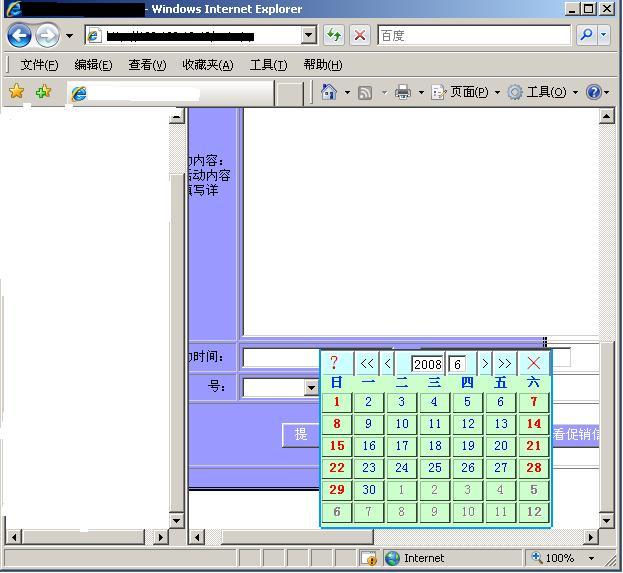This screenshot has width=623, height=573.
Task: Open the 收藏夹(A) menu
Action: coord(207,65)
